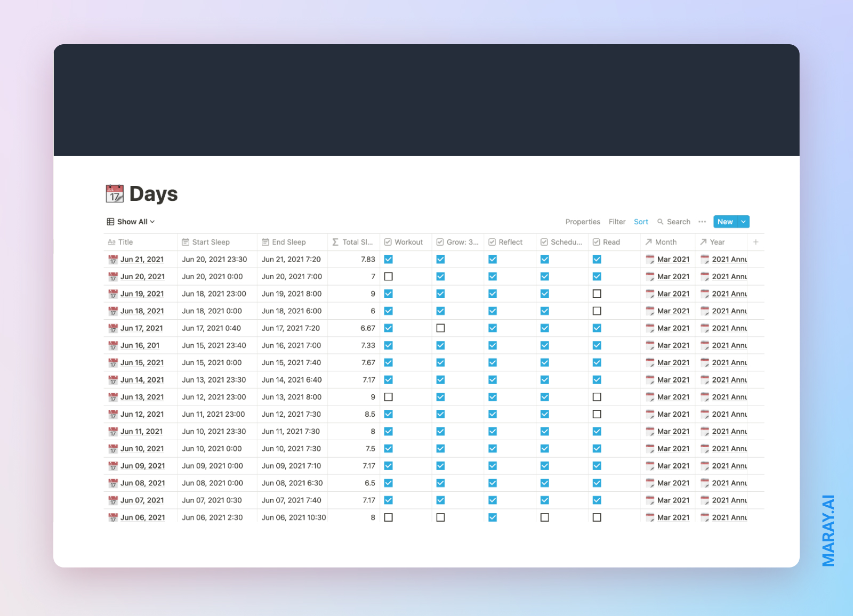Click the sigma formula icon of Total Sleep column

coord(335,242)
